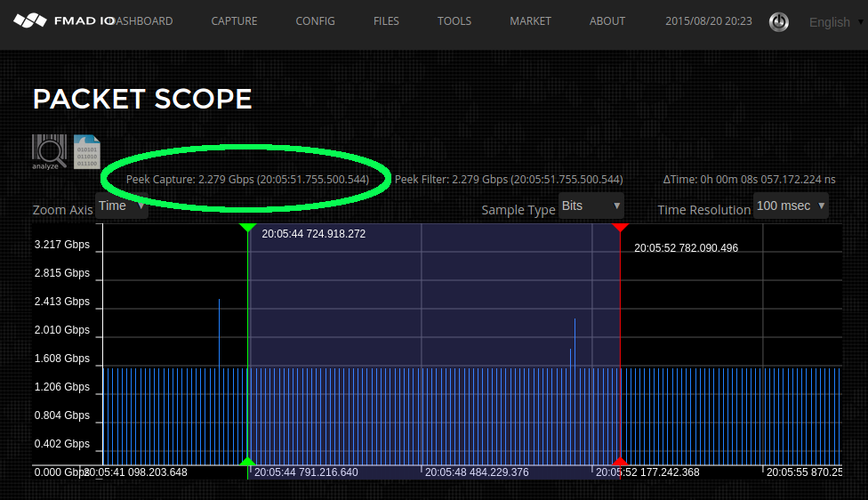
Task: Click the FMAD IQ logo
Action: pyautogui.click(x=62, y=20)
